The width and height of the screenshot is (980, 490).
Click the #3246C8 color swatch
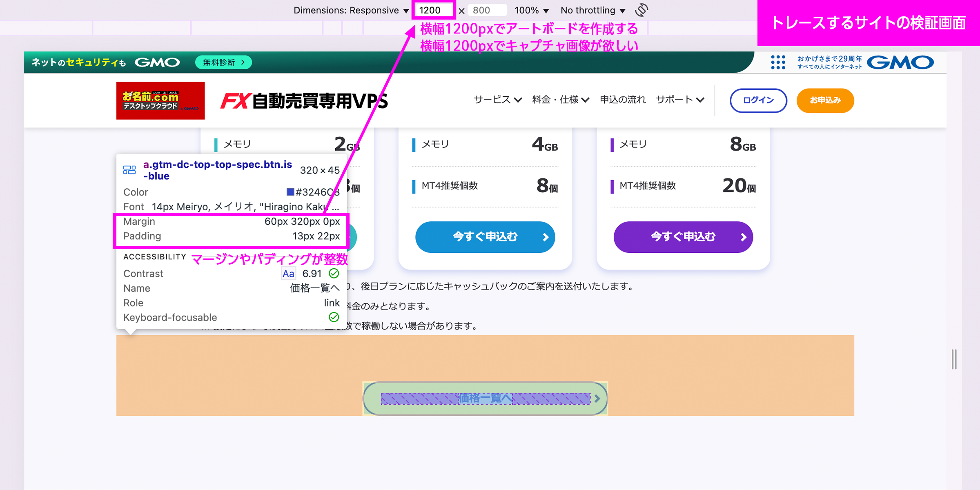coord(290,192)
